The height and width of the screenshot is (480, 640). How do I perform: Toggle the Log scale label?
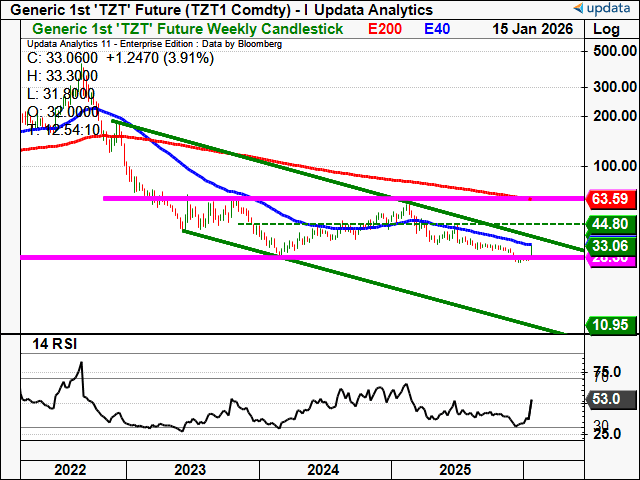pos(606,29)
